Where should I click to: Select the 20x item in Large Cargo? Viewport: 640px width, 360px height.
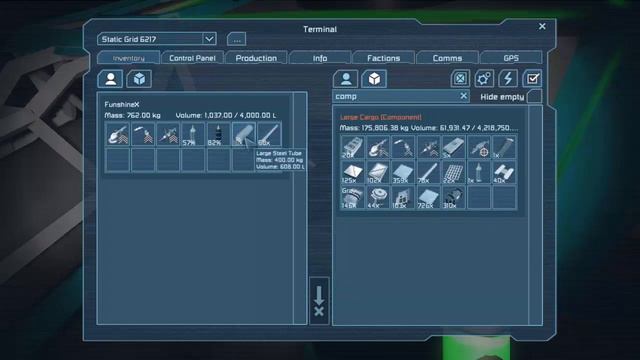[x=353, y=147]
